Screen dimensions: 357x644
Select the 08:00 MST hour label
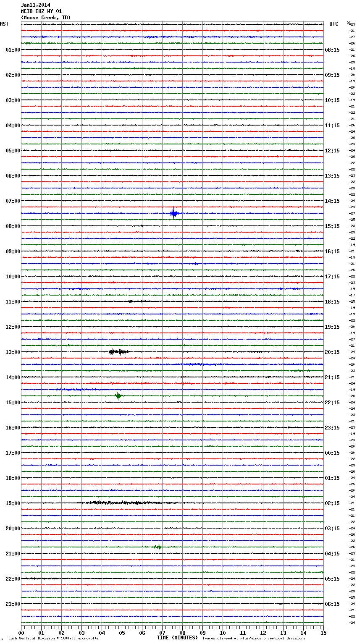pyautogui.click(x=13, y=226)
